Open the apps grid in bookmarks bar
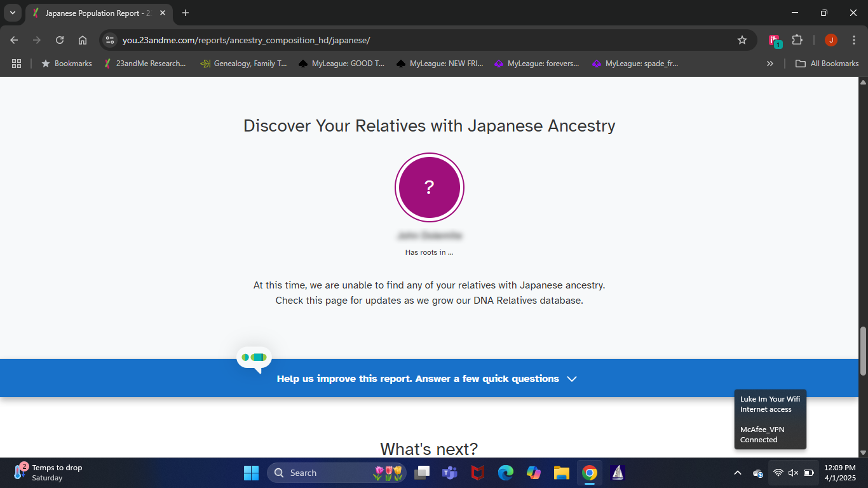 (17, 64)
